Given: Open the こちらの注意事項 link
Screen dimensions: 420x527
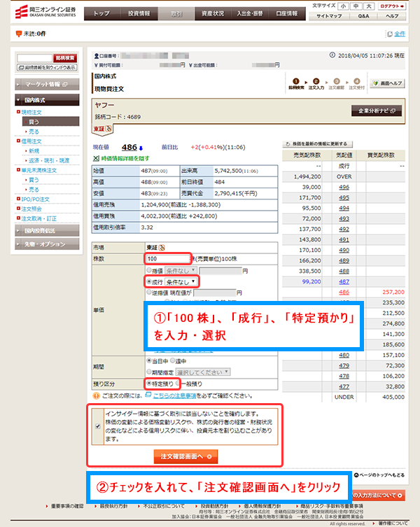Looking at the screenshot, I should 174,396.
